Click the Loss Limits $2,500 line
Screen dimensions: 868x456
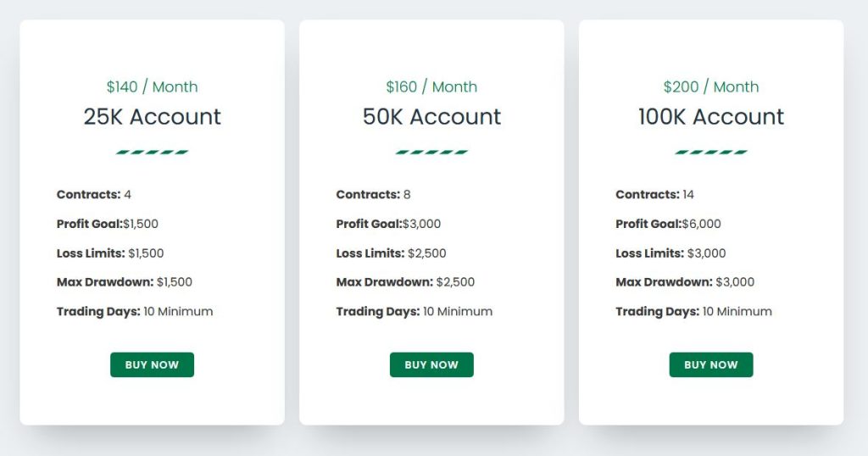392,253
